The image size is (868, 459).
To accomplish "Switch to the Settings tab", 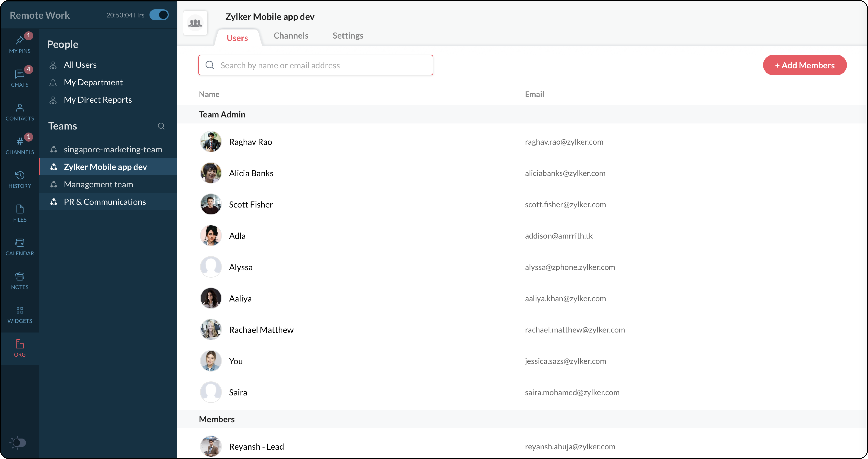I will 348,35.
